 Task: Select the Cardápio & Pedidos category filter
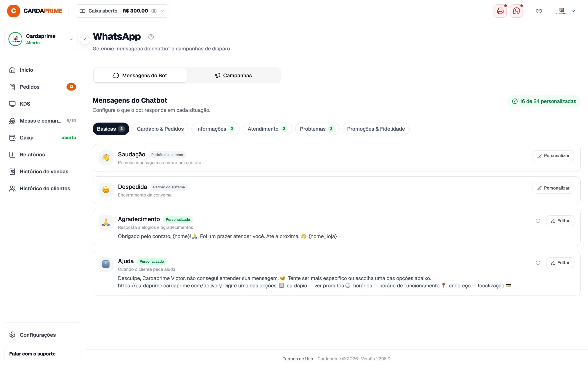160,129
